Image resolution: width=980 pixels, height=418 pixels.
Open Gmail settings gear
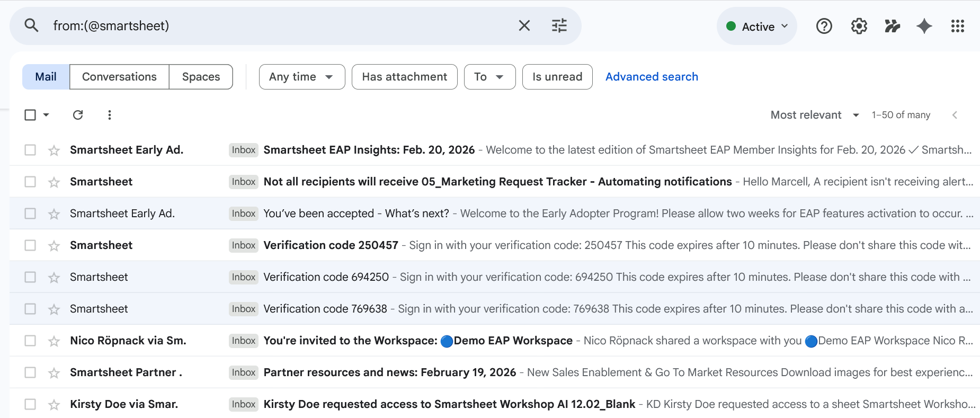(859, 26)
